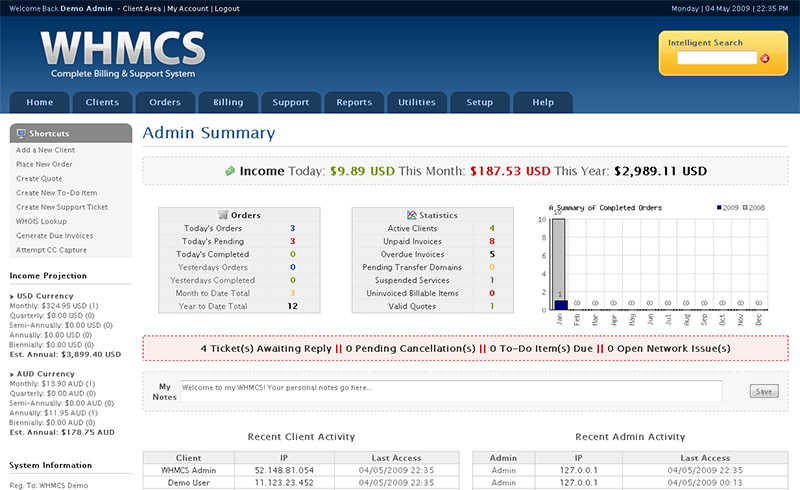Click Add a New Client shortcut
This screenshot has height=490, width=800.
(45, 150)
